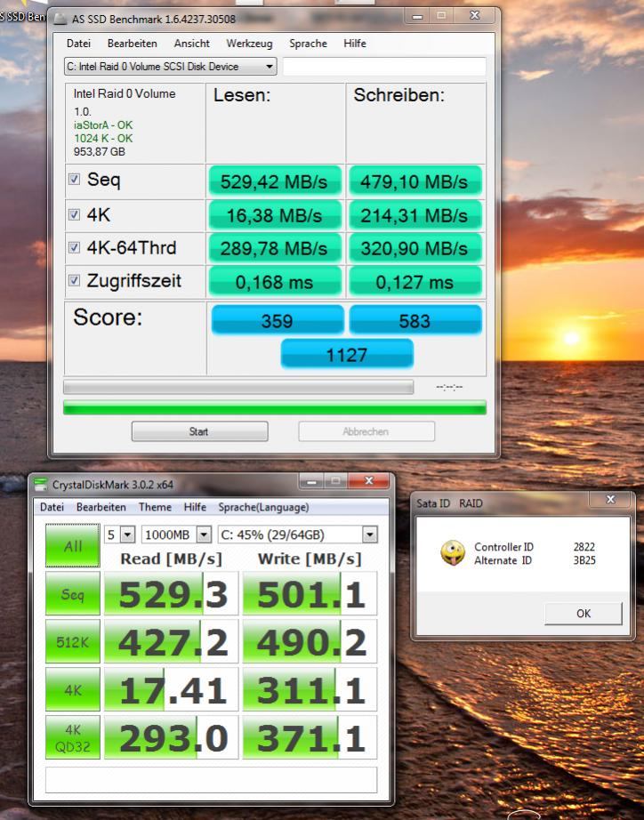Click the Seq read result 529,42 MB/s
Screen dimensions: 644x820
click(274, 181)
